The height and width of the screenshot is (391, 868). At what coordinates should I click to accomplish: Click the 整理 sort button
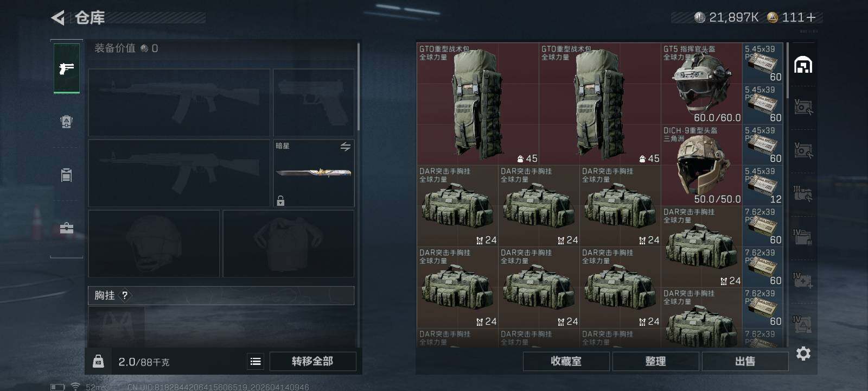click(655, 361)
